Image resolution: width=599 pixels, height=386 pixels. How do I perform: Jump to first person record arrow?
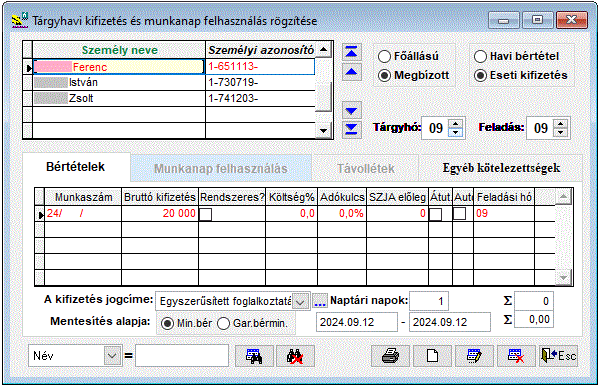coord(351,52)
